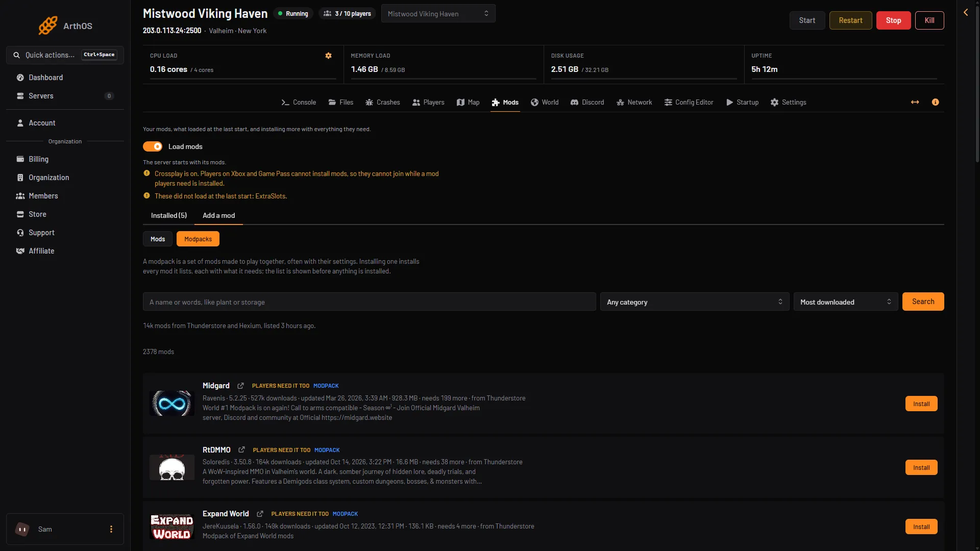
Task: Open Servers in sidebar
Action: (65, 96)
